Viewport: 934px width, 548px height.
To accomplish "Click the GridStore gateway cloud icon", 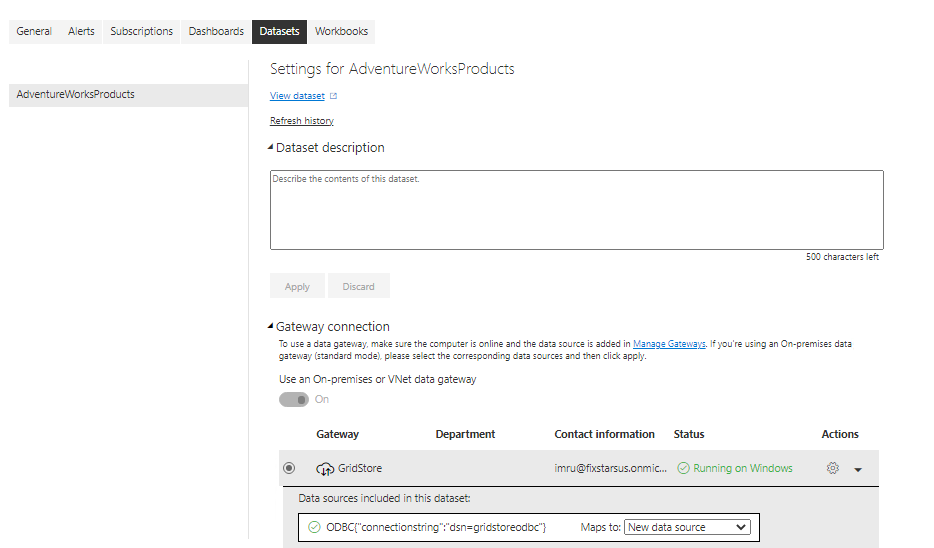I will point(325,468).
